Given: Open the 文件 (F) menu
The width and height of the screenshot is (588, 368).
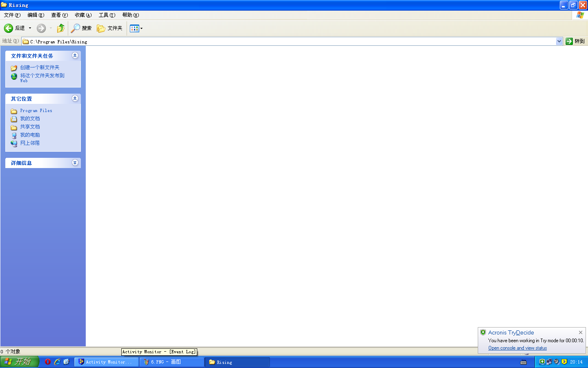Looking at the screenshot, I should pos(12,15).
